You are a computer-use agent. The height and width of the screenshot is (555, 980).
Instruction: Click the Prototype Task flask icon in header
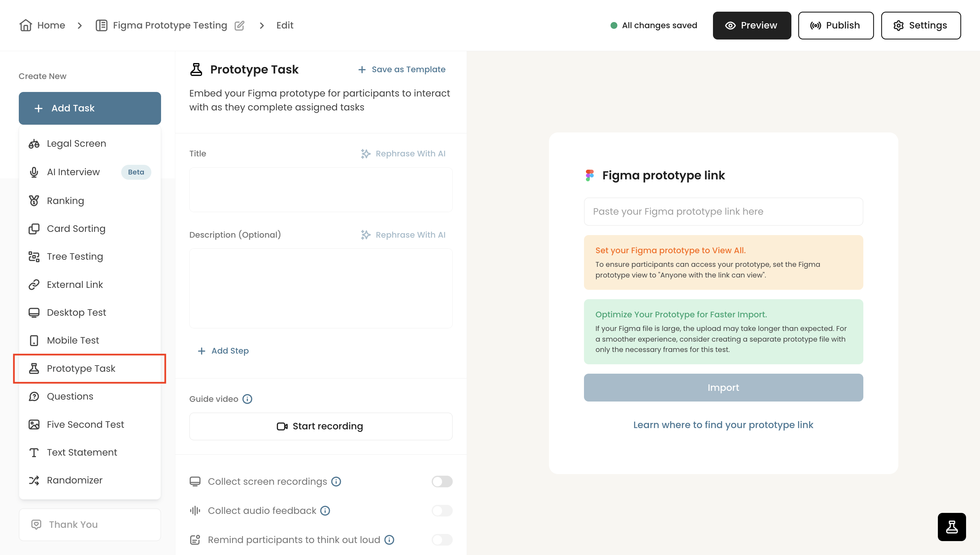196,69
